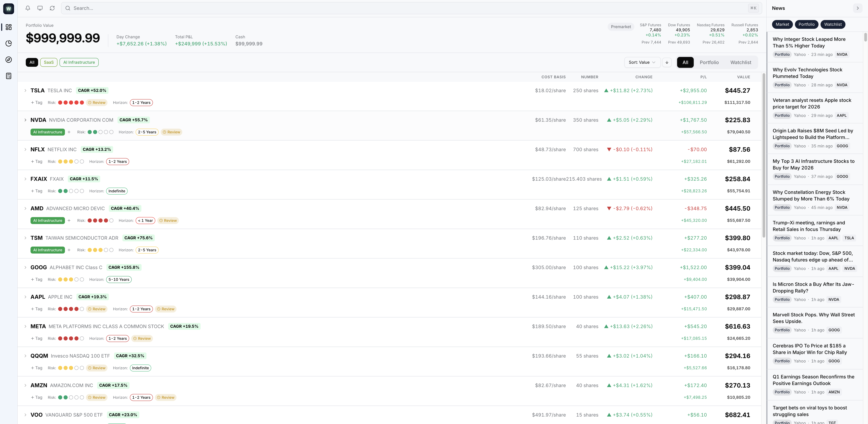Open the pie chart allocation icon in sidebar
Screen dimensions: 868x424
[x=9, y=43]
